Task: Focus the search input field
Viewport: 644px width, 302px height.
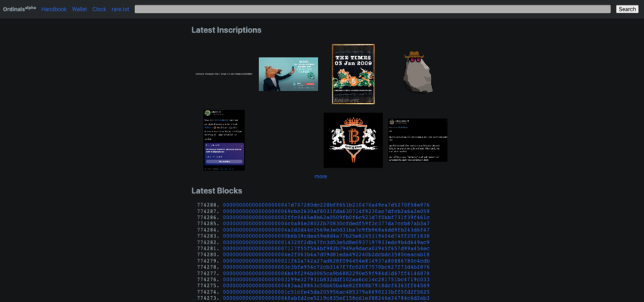Action: click(x=373, y=9)
